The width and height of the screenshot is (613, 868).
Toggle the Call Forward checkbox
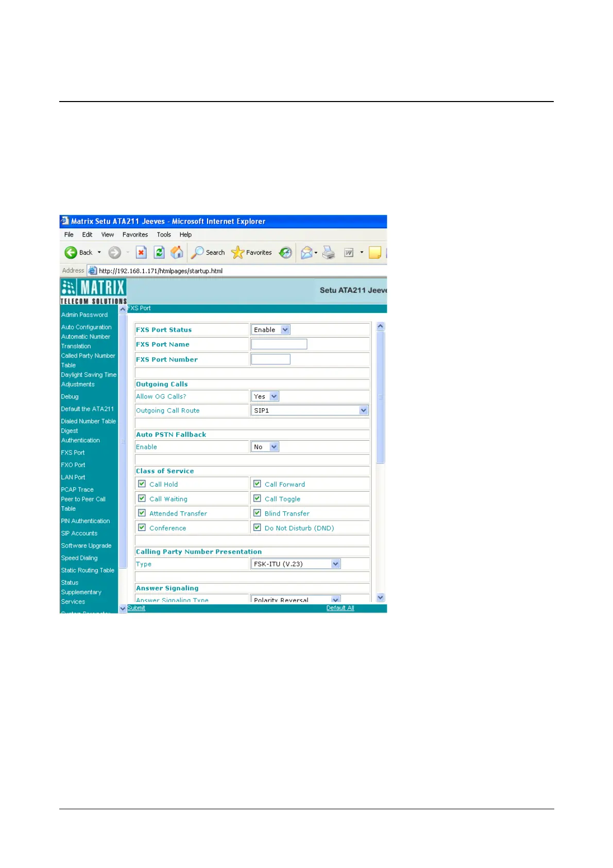tap(257, 484)
